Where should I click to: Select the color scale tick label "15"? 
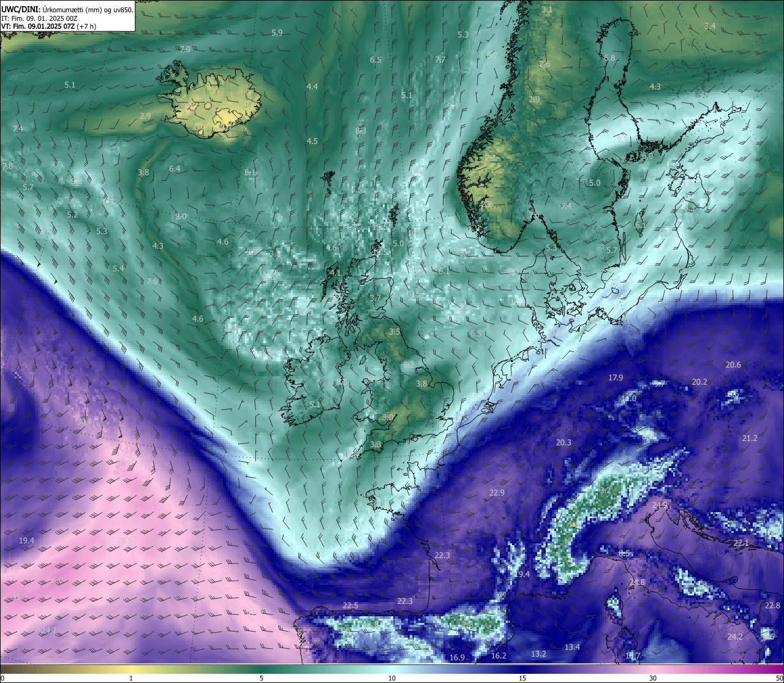(x=522, y=678)
